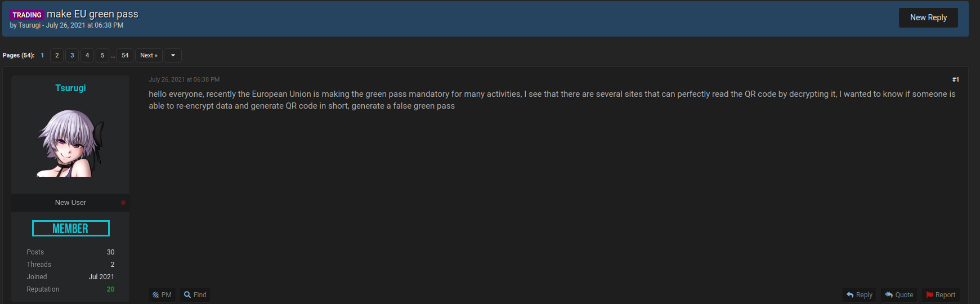The image size is (980, 304).
Task: Go to page 5 of thread
Action: [102, 55]
